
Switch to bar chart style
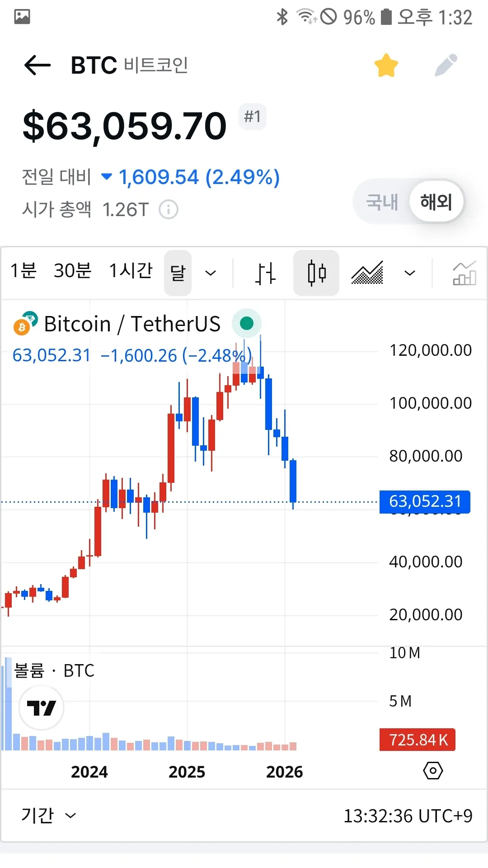tap(265, 273)
